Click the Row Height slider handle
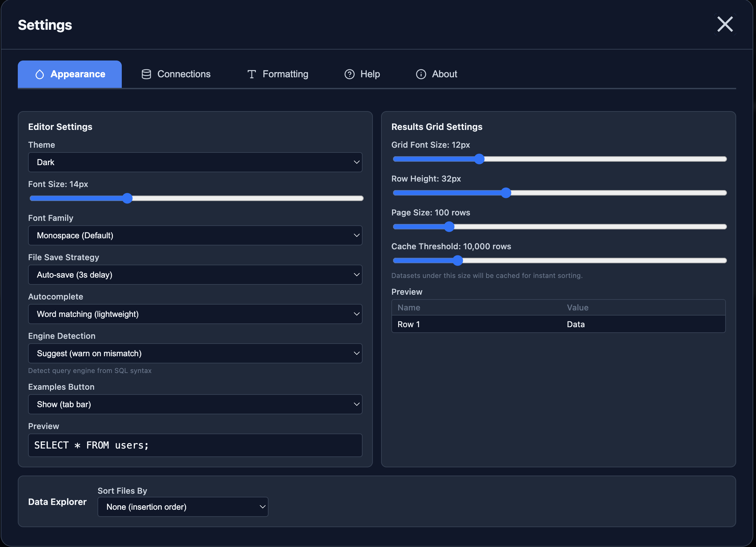The width and height of the screenshot is (756, 547). click(x=506, y=193)
